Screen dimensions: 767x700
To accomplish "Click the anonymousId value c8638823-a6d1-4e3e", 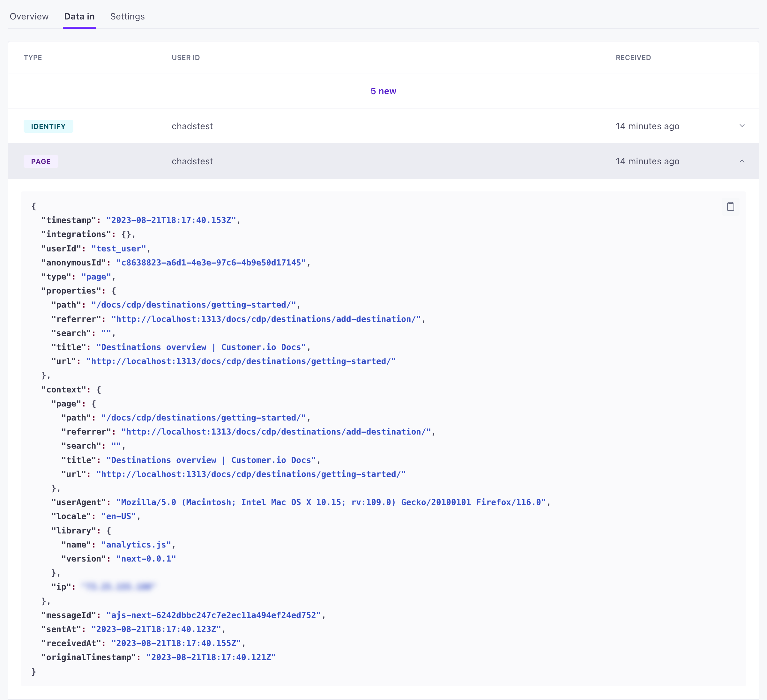I will pyautogui.click(x=211, y=263).
